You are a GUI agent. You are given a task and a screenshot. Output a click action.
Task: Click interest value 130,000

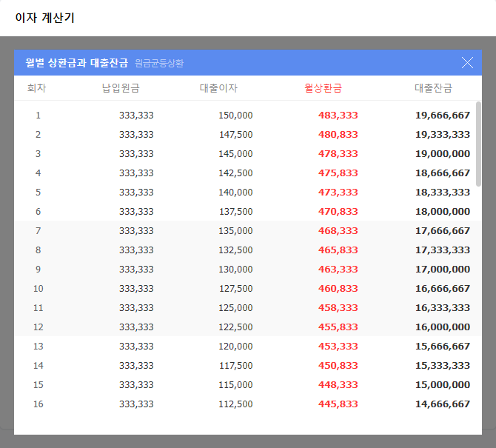pos(235,270)
